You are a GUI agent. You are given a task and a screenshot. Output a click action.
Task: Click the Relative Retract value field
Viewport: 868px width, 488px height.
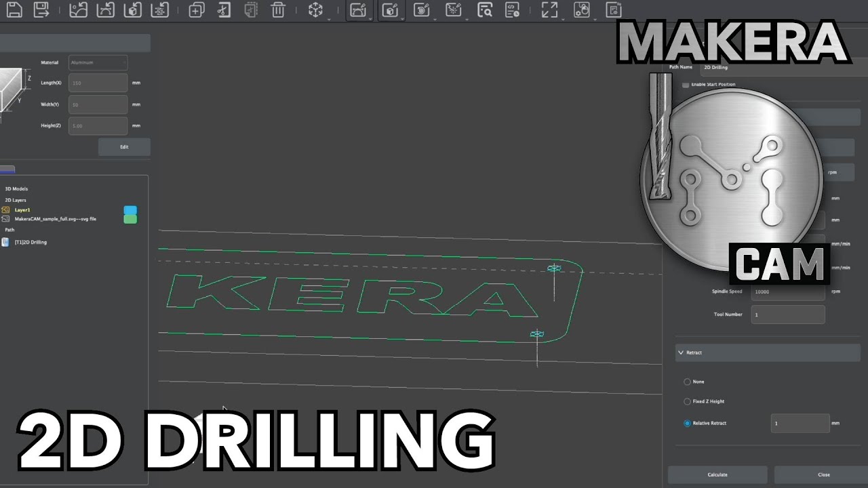tap(800, 423)
